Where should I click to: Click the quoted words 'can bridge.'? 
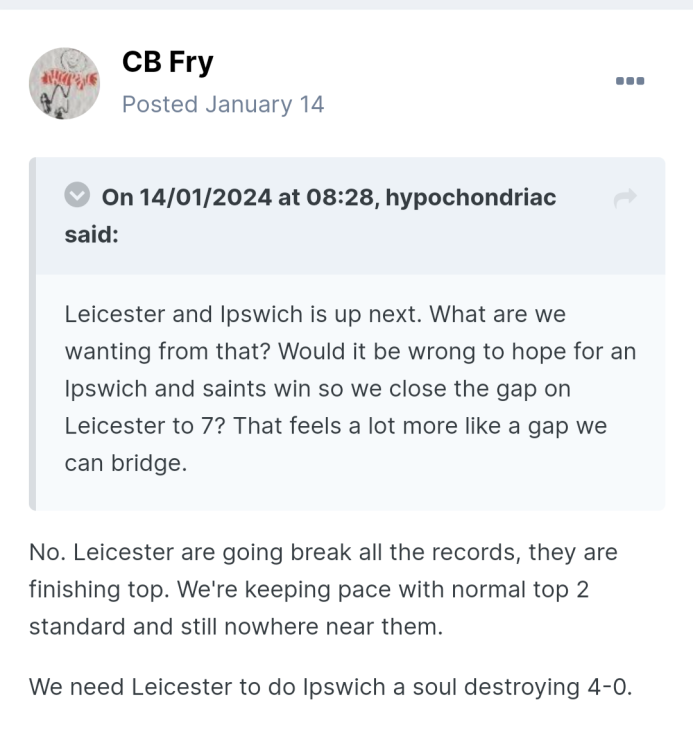126,464
